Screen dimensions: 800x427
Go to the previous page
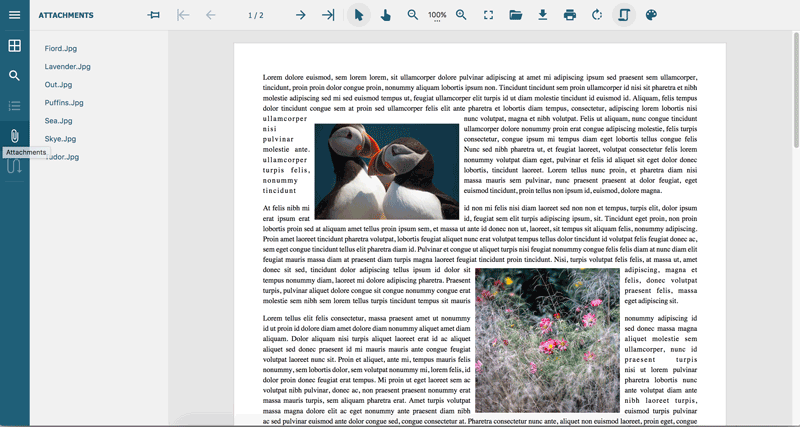(x=211, y=15)
